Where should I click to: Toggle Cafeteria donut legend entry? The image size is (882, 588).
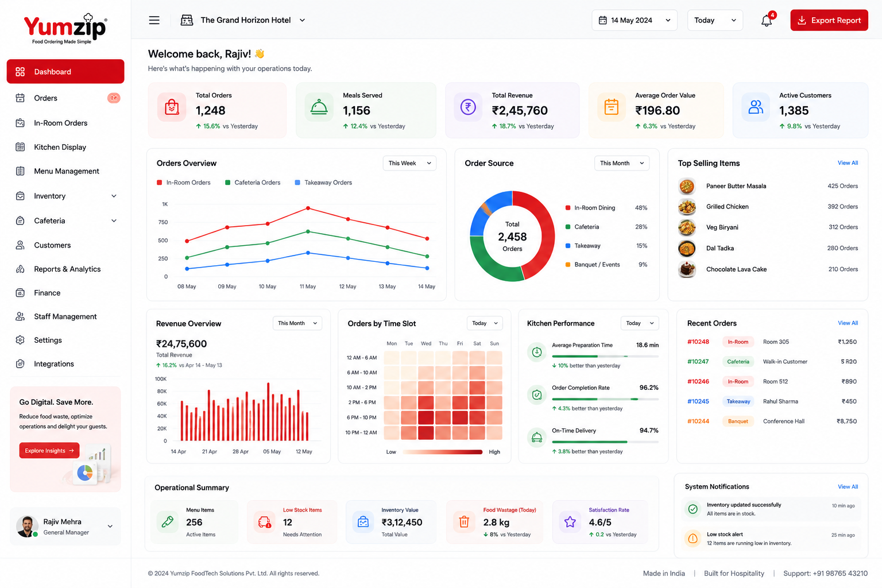(x=606, y=227)
